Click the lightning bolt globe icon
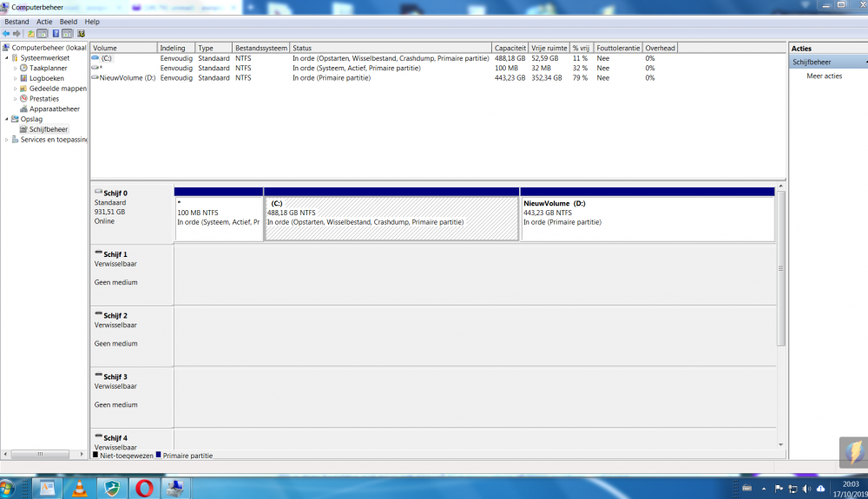868x499 pixels. [853, 452]
